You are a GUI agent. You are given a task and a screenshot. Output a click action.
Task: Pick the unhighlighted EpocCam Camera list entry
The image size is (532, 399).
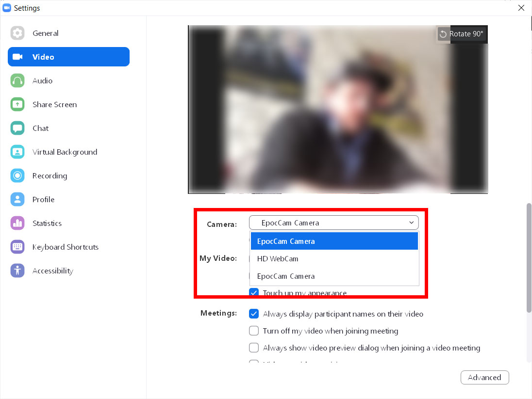point(334,276)
